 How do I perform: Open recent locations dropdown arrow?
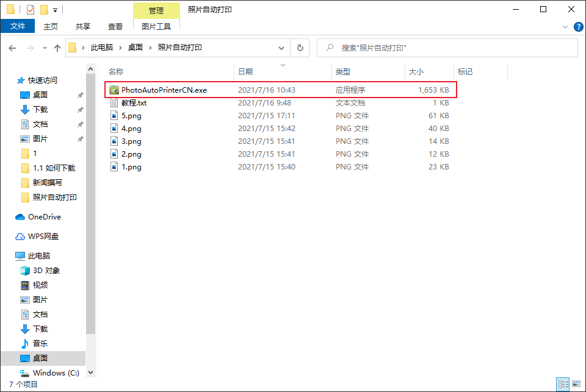45,48
